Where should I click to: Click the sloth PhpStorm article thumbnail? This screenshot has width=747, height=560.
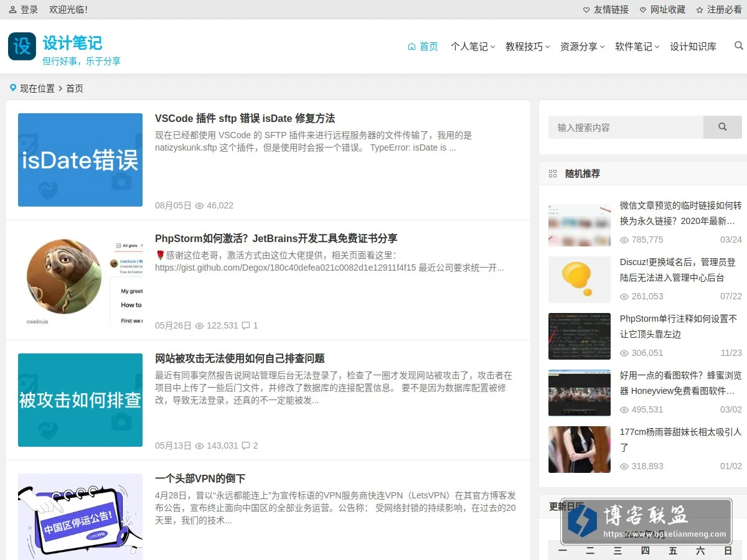point(80,280)
